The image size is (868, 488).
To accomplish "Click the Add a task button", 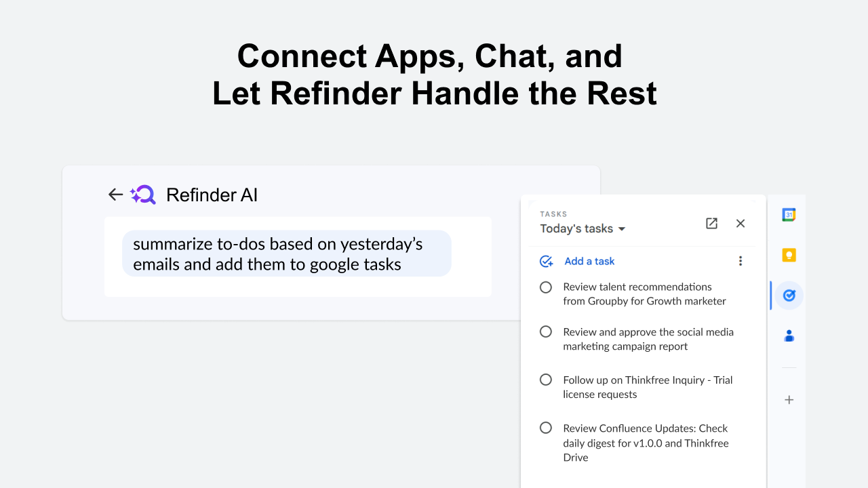I will pyautogui.click(x=577, y=261).
